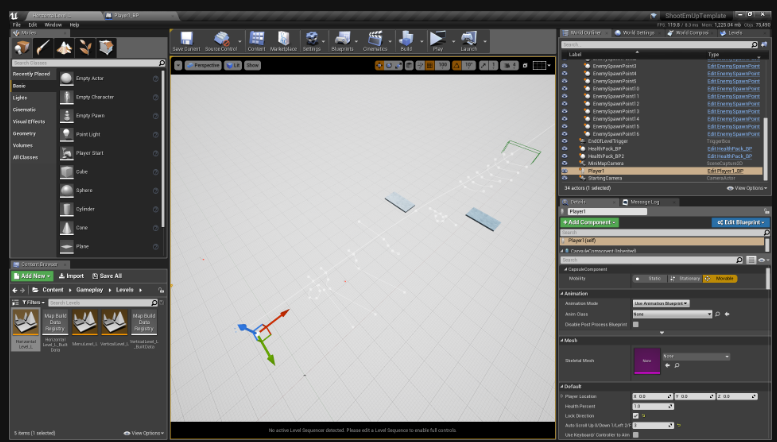This screenshot has width=777, height=442.
Task: Click the Build toolbar icon
Action: pos(406,41)
